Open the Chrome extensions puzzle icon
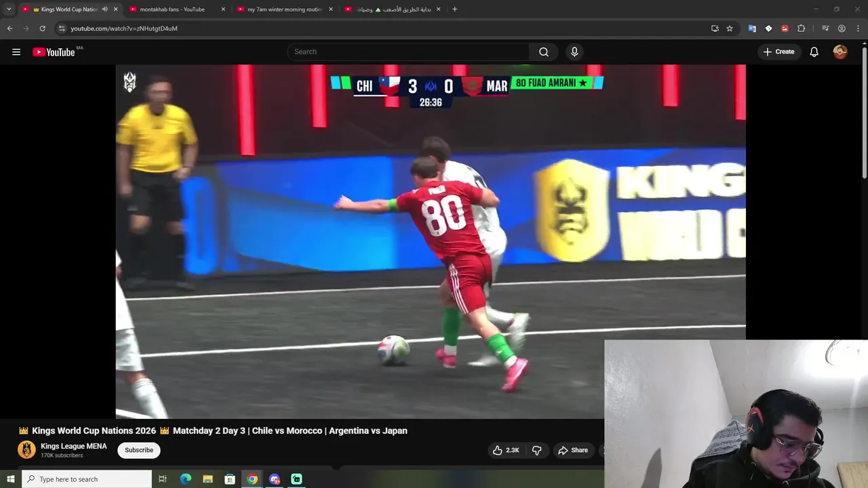868x488 pixels. 801,28
